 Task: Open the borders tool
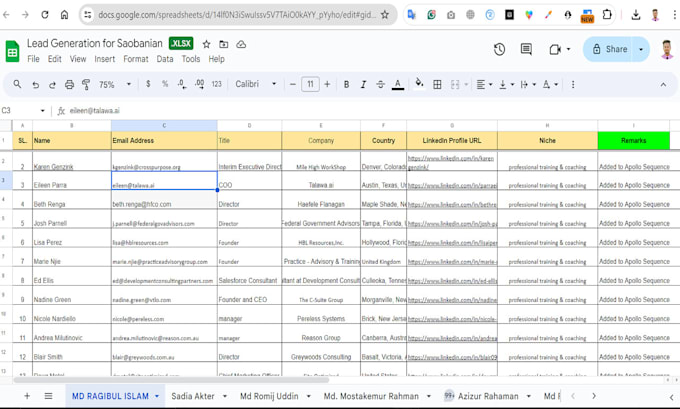tap(437, 85)
